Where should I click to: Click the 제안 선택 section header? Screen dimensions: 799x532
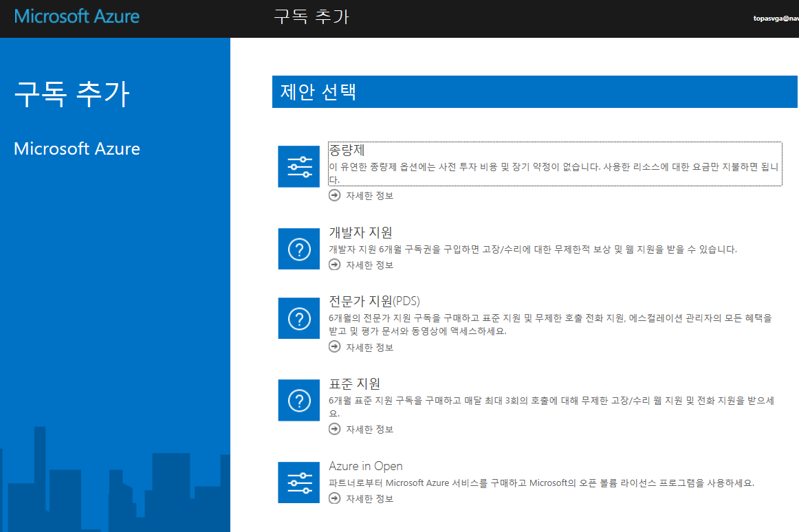[x=534, y=91]
